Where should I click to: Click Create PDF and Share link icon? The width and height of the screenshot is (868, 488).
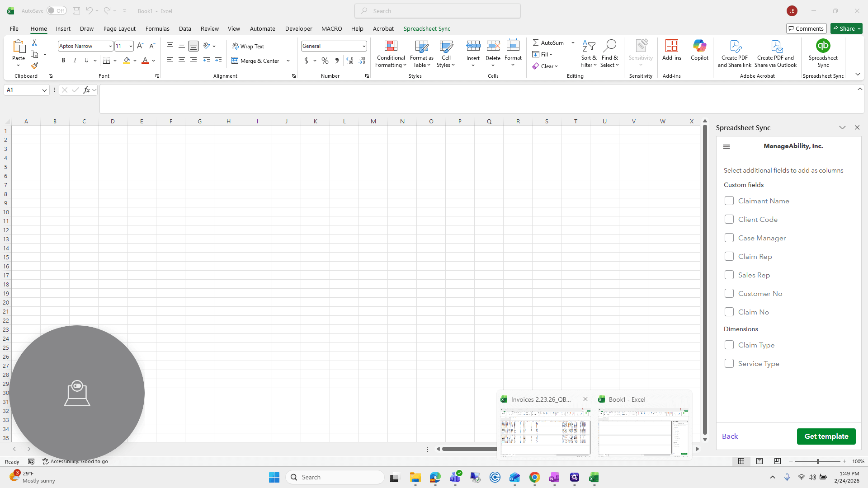pyautogui.click(x=735, y=53)
